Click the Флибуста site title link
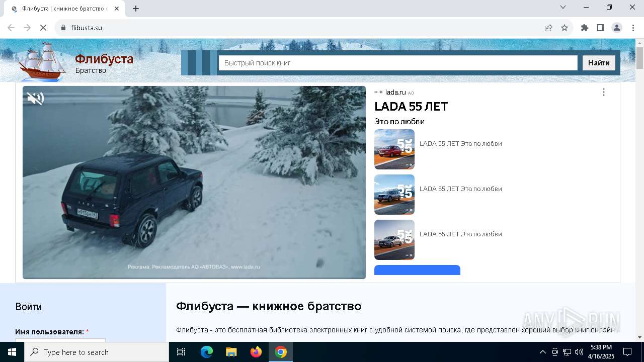This screenshot has width=644, height=362. pyautogui.click(x=104, y=59)
